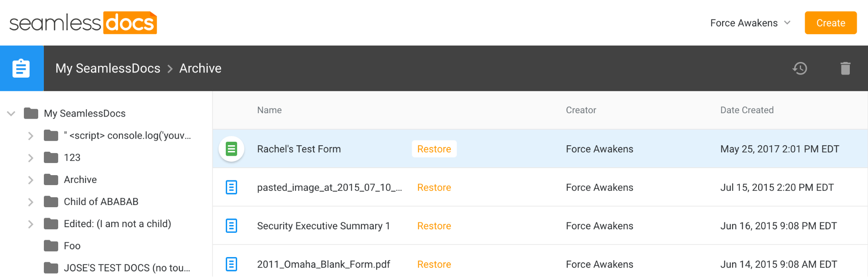Screen dimensions: 868x277
Task: Click the blue clipboard documents icon
Action: pos(21,68)
